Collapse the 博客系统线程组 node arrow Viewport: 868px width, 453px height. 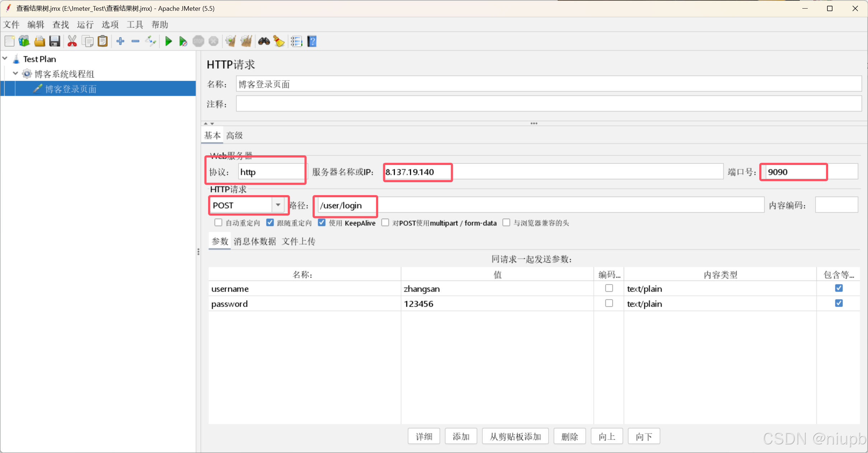15,74
